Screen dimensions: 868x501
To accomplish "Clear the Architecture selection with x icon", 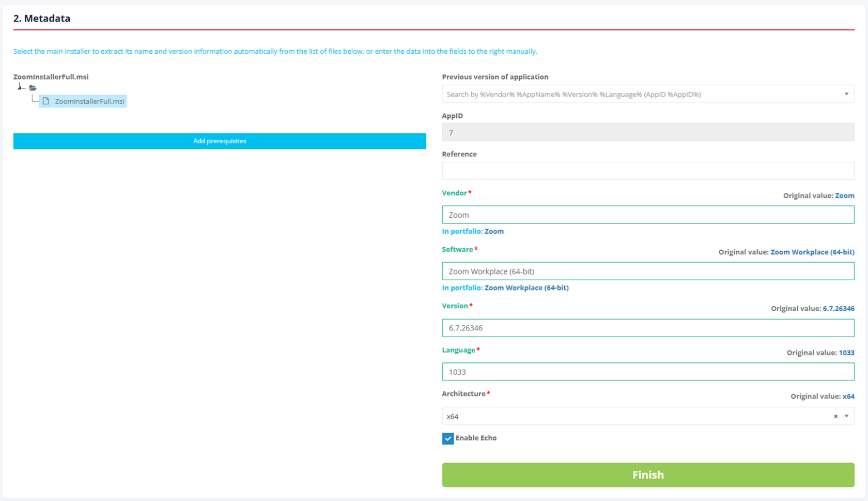I will [835, 416].
